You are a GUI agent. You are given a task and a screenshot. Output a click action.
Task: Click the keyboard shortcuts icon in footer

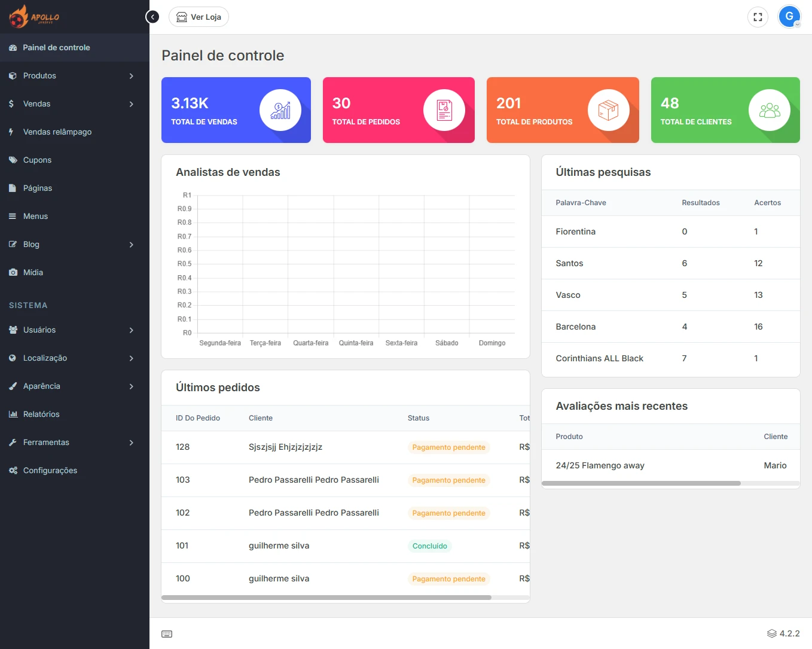pos(167,634)
